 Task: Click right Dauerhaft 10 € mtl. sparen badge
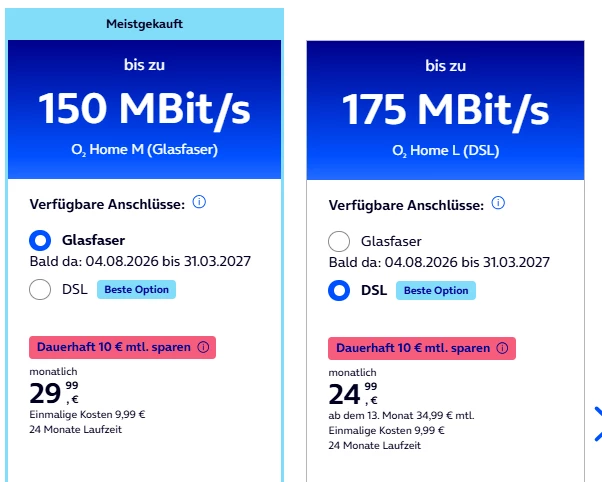coord(422,348)
